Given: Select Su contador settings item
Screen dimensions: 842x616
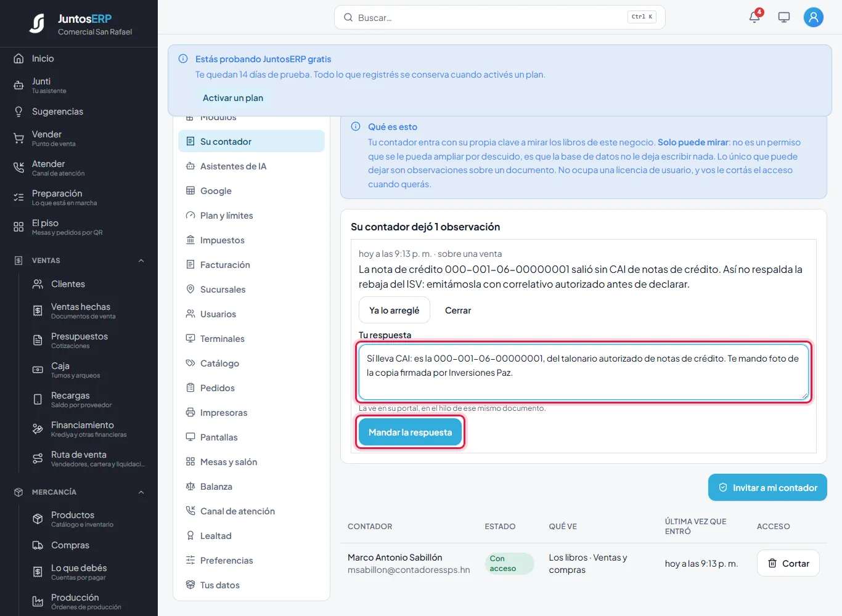Looking at the screenshot, I should pyautogui.click(x=251, y=141).
